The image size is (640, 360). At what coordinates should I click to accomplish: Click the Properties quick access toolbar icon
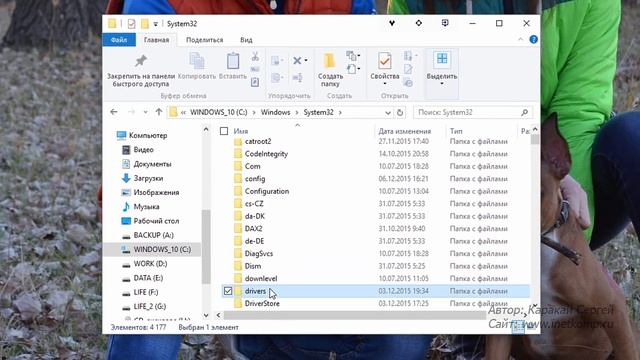click(131, 24)
